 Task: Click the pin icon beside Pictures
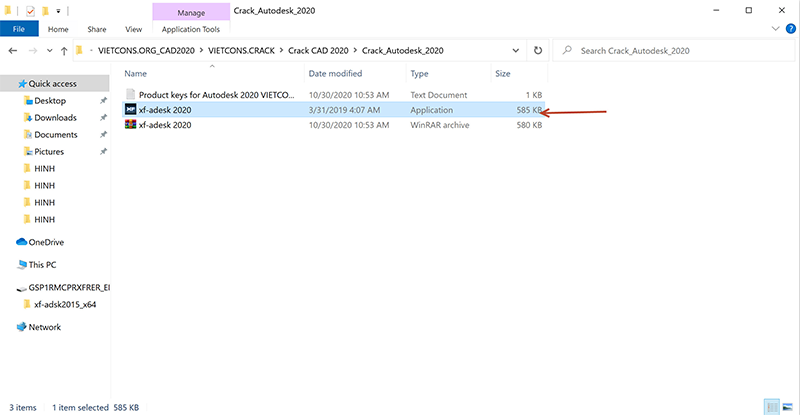(103, 152)
